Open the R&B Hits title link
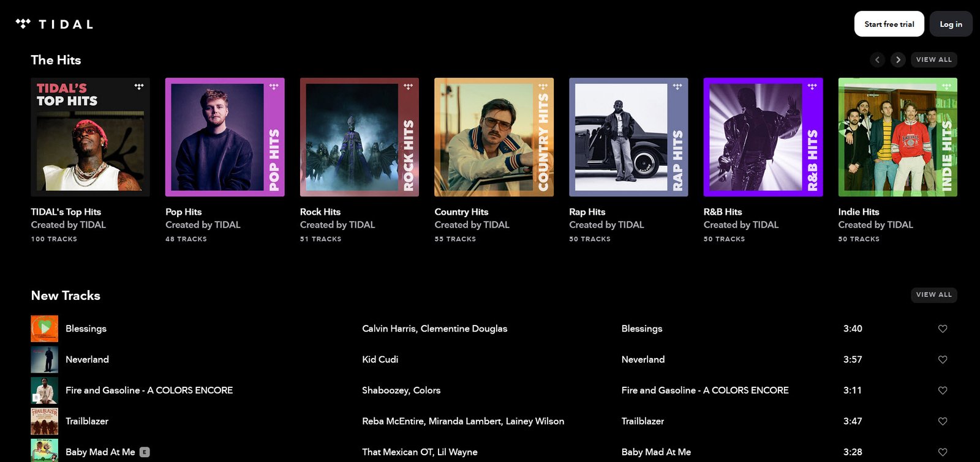Image resolution: width=980 pixels, height=462 pixels. click(723, 212)
